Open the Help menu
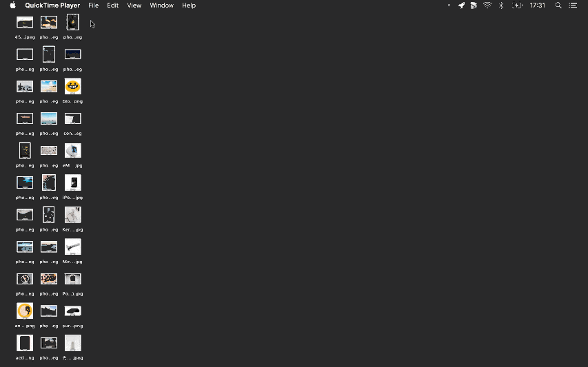Viewport: 588px width, 367px height. pyautogui.click(x=189, y=6)
